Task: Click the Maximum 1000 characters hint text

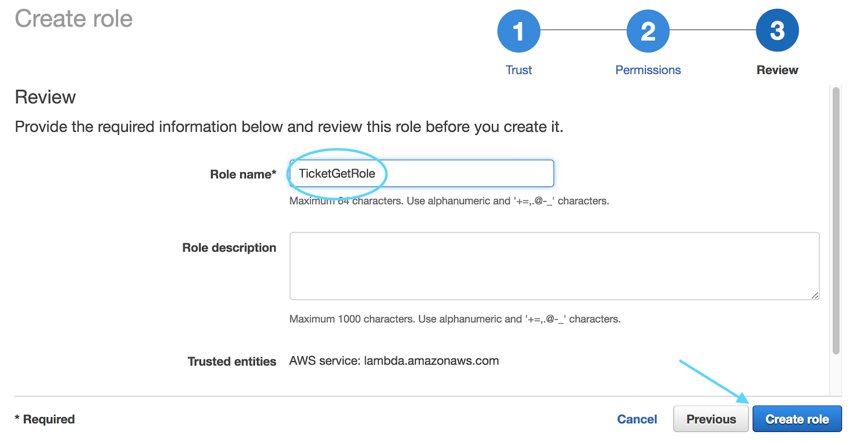Action: coord(455,319)
